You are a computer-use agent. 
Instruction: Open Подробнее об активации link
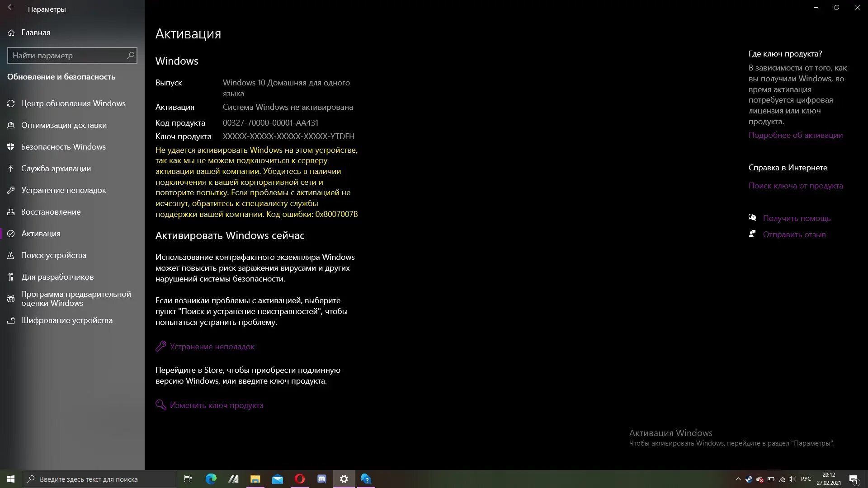(x=795, y=135)
